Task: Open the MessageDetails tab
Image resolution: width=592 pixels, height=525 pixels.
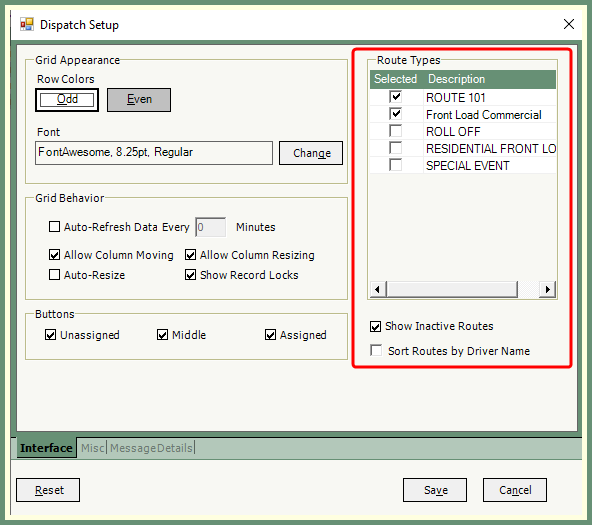Action: [x=151, y=448]
